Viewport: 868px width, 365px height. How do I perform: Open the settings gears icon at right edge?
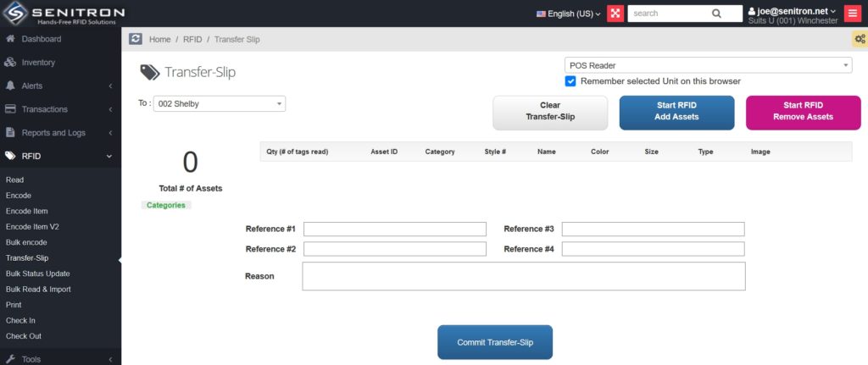point(860,39)
